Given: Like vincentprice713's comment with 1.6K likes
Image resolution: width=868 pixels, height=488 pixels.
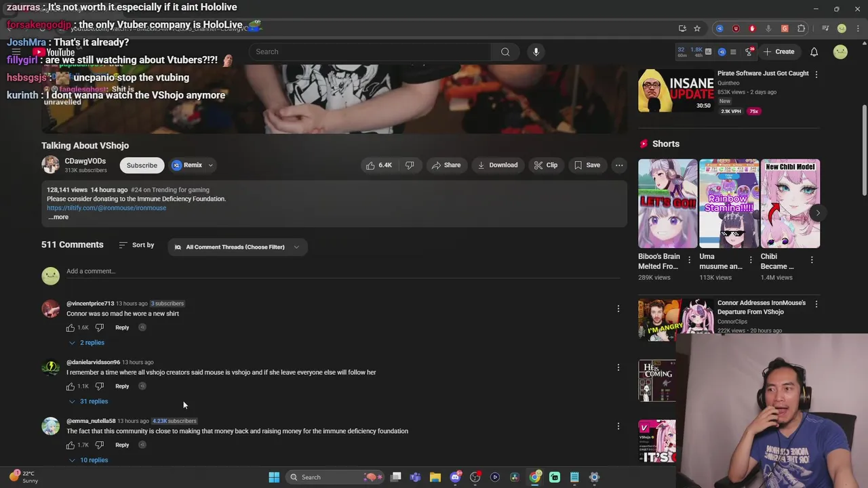Looking at the screenshot, I should 71,327.
